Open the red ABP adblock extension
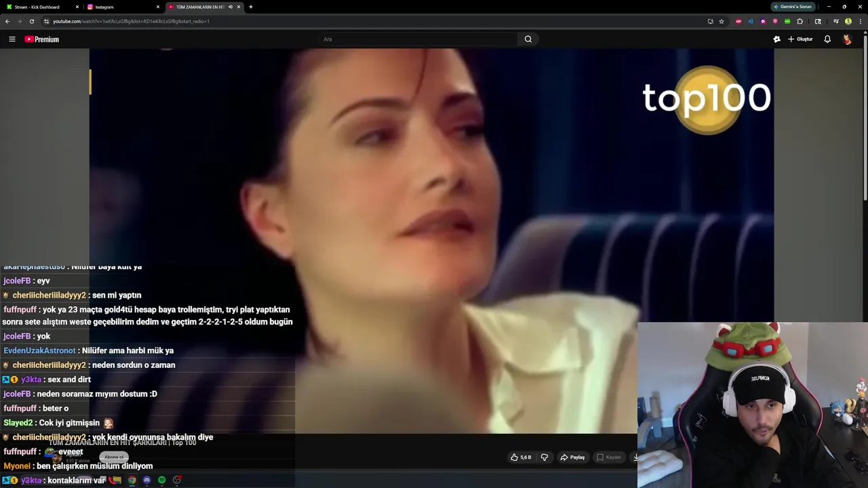The image size is (868, 488). [x=738, y=21]
